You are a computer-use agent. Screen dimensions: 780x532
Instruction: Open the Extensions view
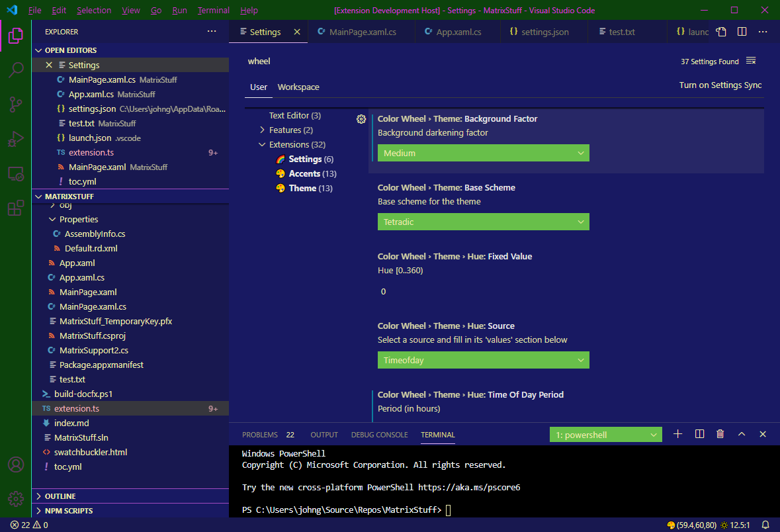[x=15, y=208]
